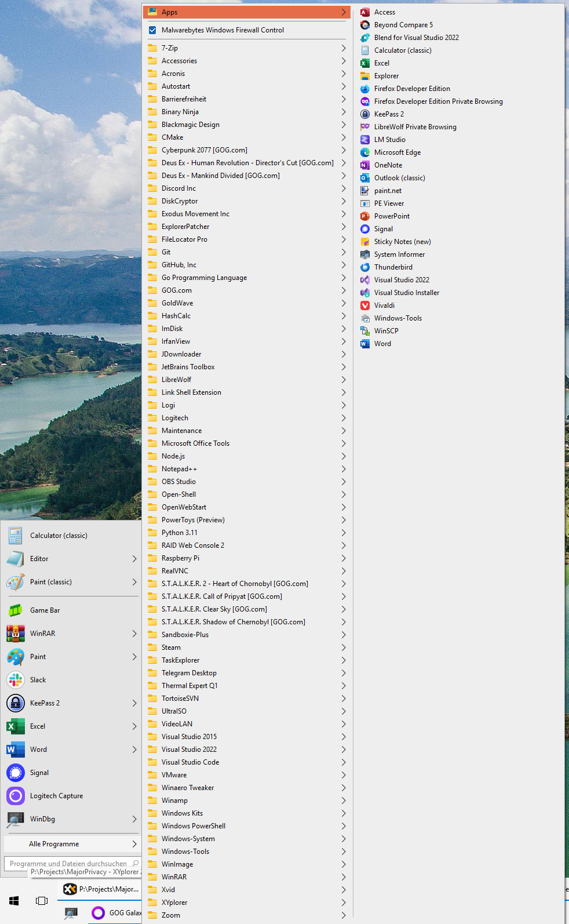The image size is (569, 924).
Task: Click the Access icon in Apps submenu
Action: 365,12
